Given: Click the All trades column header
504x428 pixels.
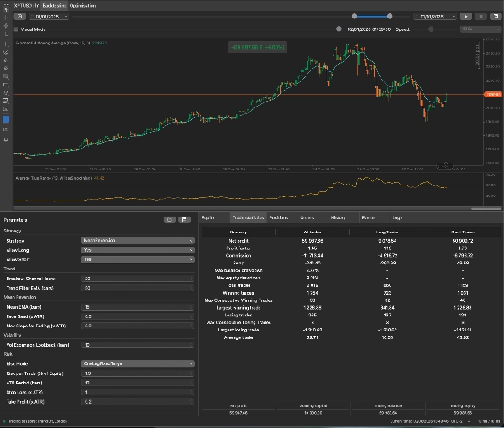Looking at the screenshot, I should (312, 232).
